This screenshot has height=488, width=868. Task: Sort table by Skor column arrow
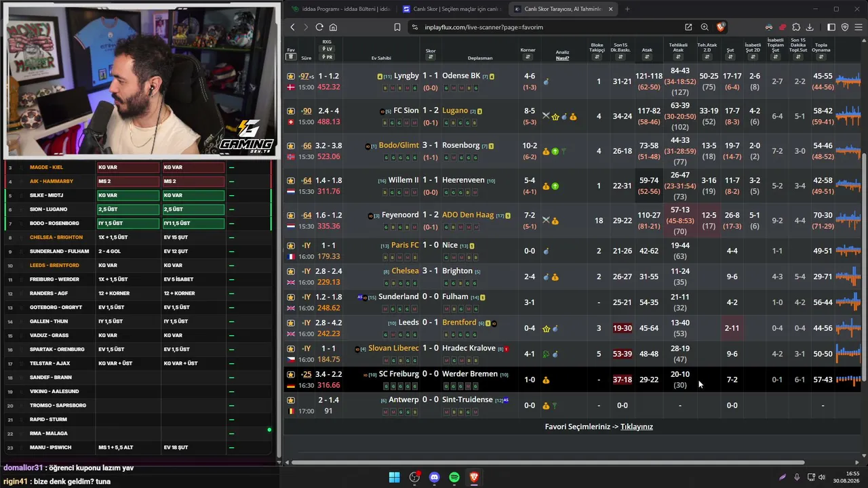click(431, 57)
